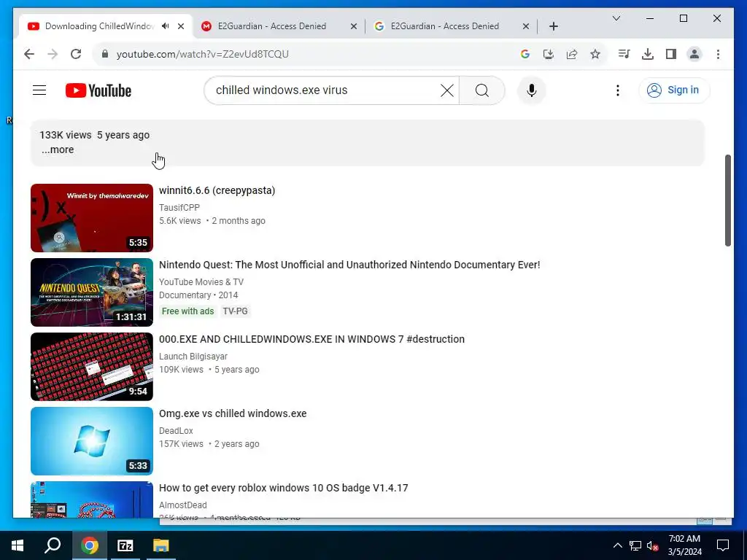Screen dimensions: 747x560
Task: Close the E2Guardian tab with red icon
Action: coord(354,26)
